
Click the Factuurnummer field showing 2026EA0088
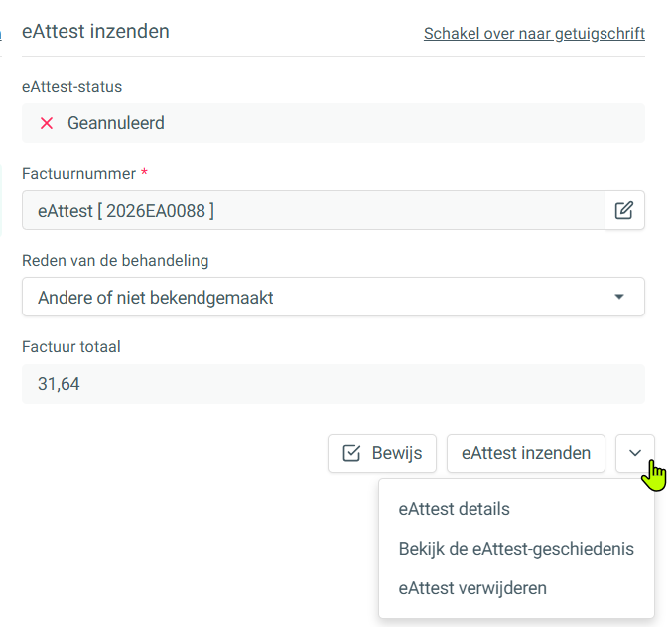point(314,210)
